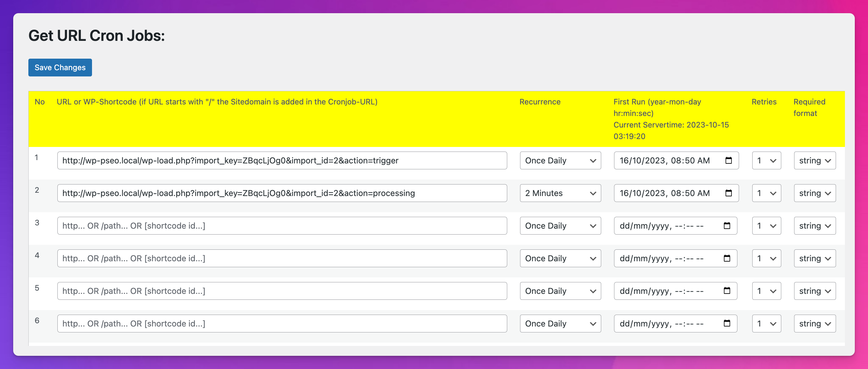Open Recurrence dropdown in row 3
The image size is (868, 369).
560,226
